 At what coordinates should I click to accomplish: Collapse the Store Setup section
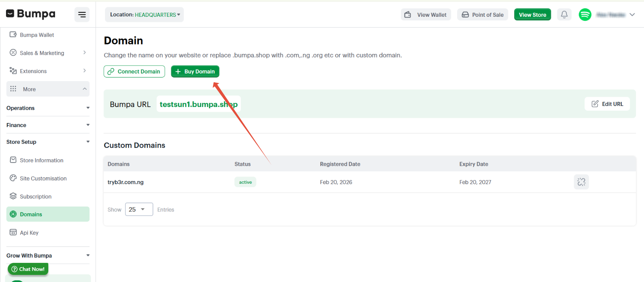click(48, 142)
